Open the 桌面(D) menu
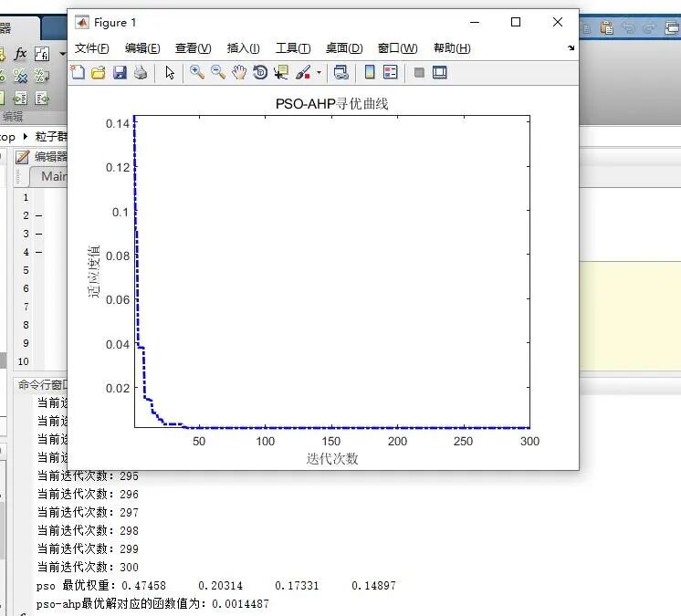 [344, 48]
